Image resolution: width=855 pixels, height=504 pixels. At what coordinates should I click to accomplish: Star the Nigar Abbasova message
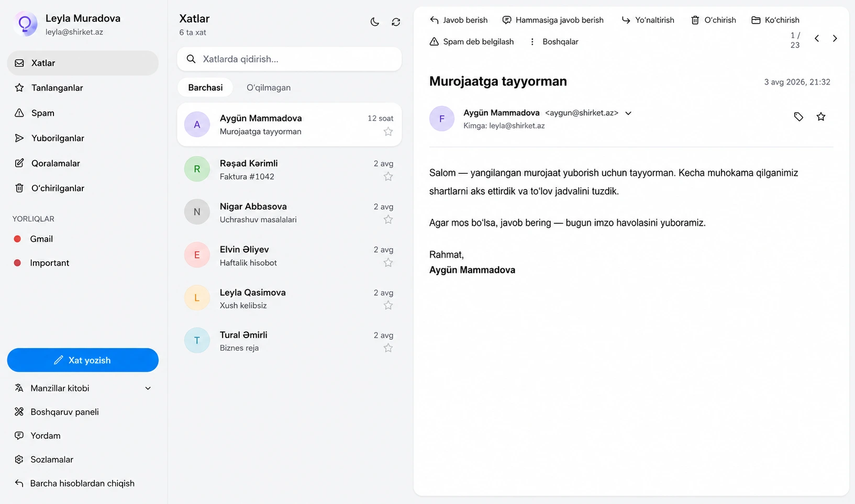(x=388, y=220)
